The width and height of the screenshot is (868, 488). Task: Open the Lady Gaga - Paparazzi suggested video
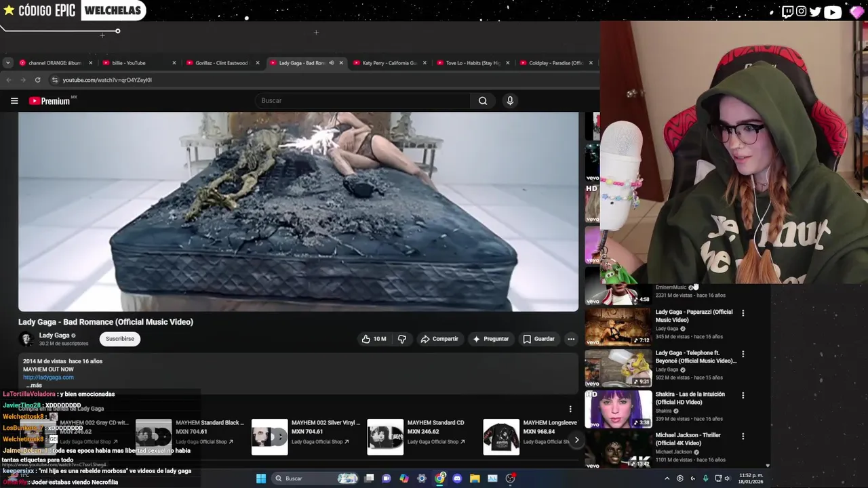coord(694,316)
